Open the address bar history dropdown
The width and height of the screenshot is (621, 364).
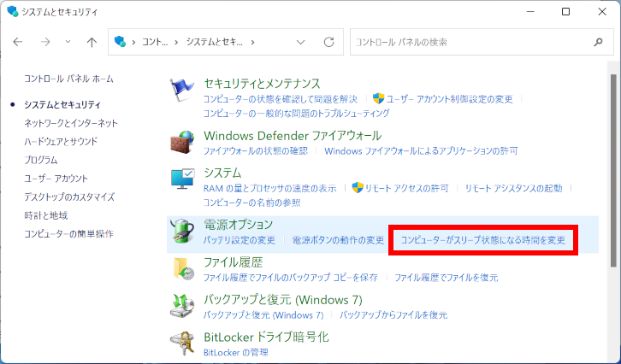[300, 42]
